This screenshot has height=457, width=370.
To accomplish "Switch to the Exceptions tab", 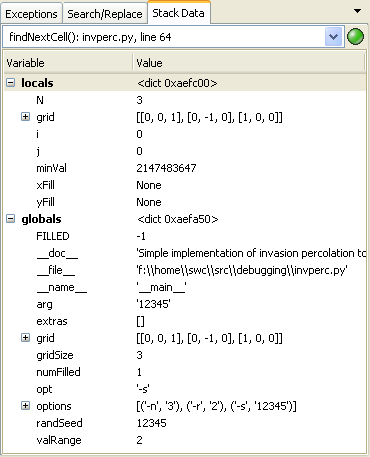I will (x=31, y=14).
